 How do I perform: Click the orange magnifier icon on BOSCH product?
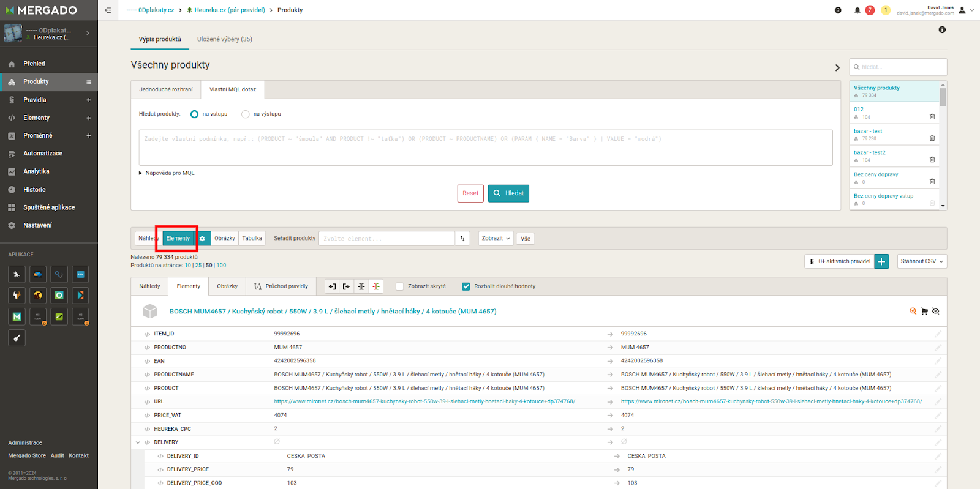pos(913,312)
